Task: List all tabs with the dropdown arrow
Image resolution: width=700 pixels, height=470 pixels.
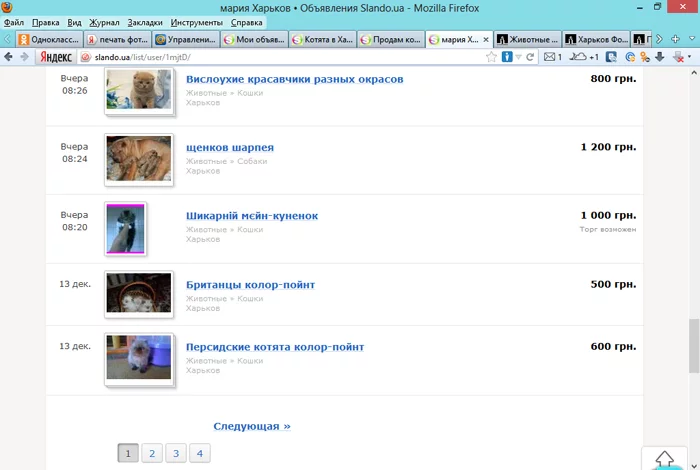Action: pyautogui.click(x=692, y=39)
